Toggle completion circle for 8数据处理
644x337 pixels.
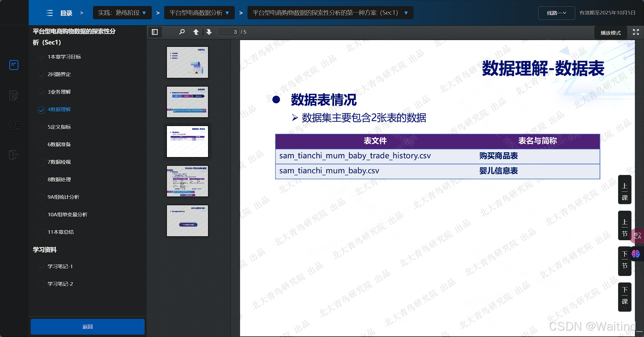41,180
